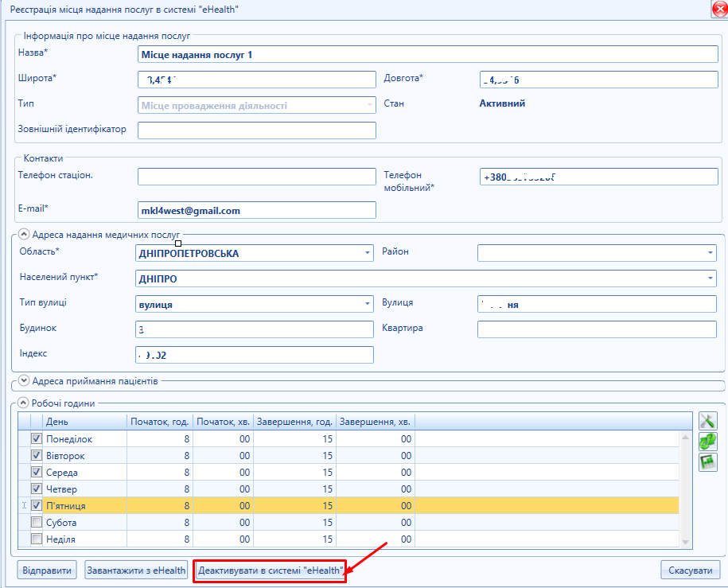
Task: Click the start hour cell for Понеділок
Action: click(160, 439)
